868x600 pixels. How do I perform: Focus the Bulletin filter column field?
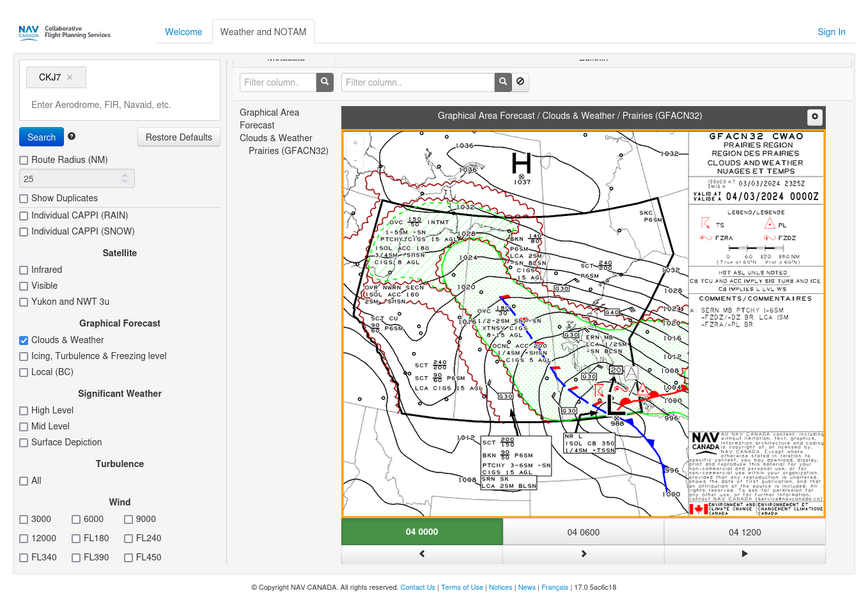[x=418, y=82]
